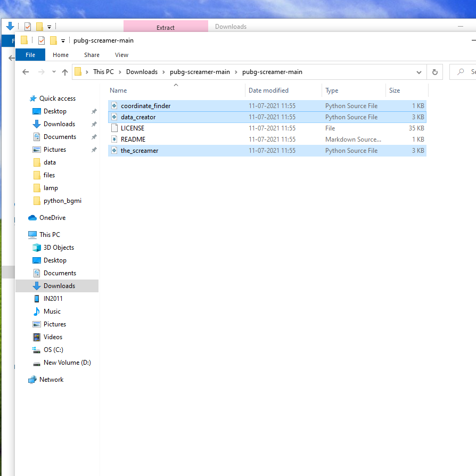Open the Music folder under This PC
The image size is (476, 476).
[x=52, y=311]
